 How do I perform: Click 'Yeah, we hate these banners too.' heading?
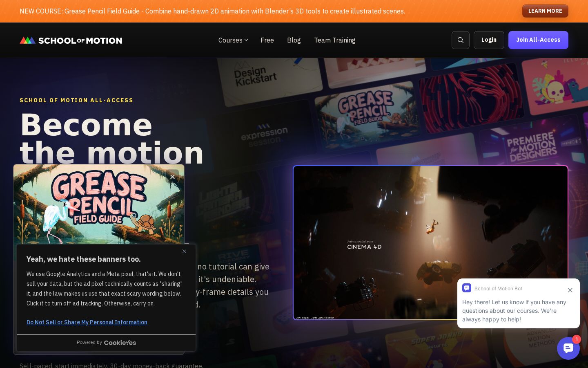point(84,259)
